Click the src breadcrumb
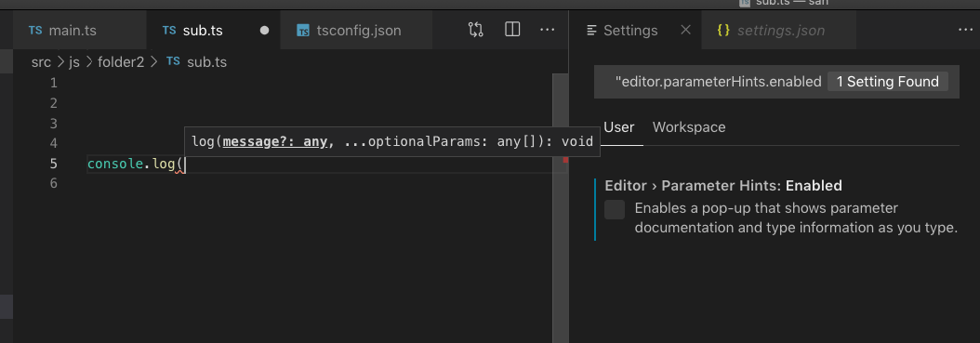 click(41, 62)
